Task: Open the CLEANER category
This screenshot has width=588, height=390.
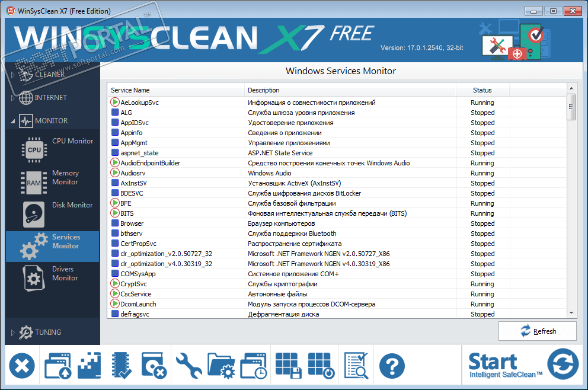Action: click(x=50, y=75)
